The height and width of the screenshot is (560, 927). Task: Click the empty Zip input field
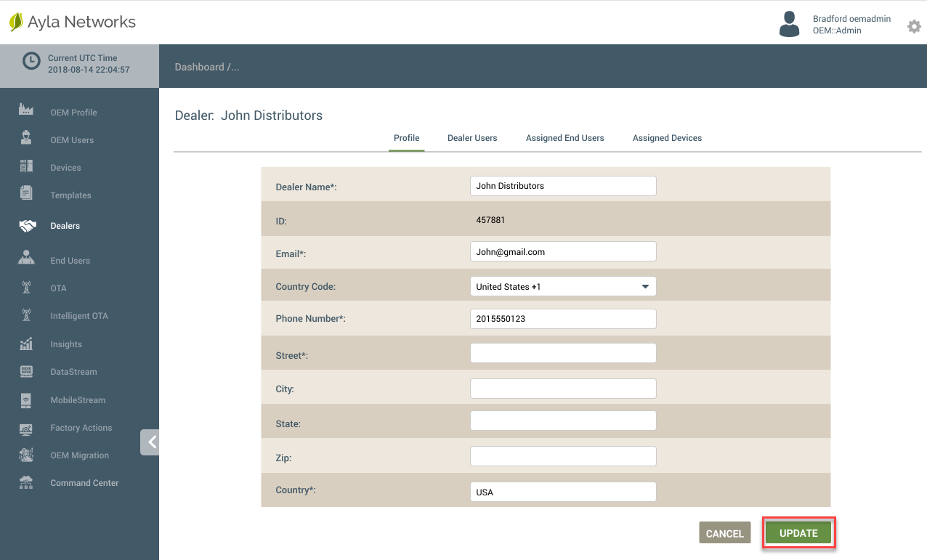pos(563,456)
